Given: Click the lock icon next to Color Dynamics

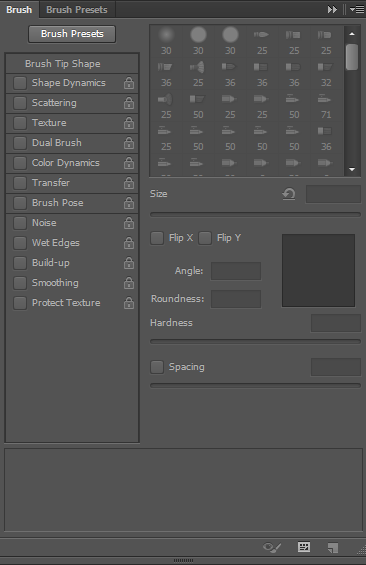Looking at the screenshot, I should click(129, 163).
